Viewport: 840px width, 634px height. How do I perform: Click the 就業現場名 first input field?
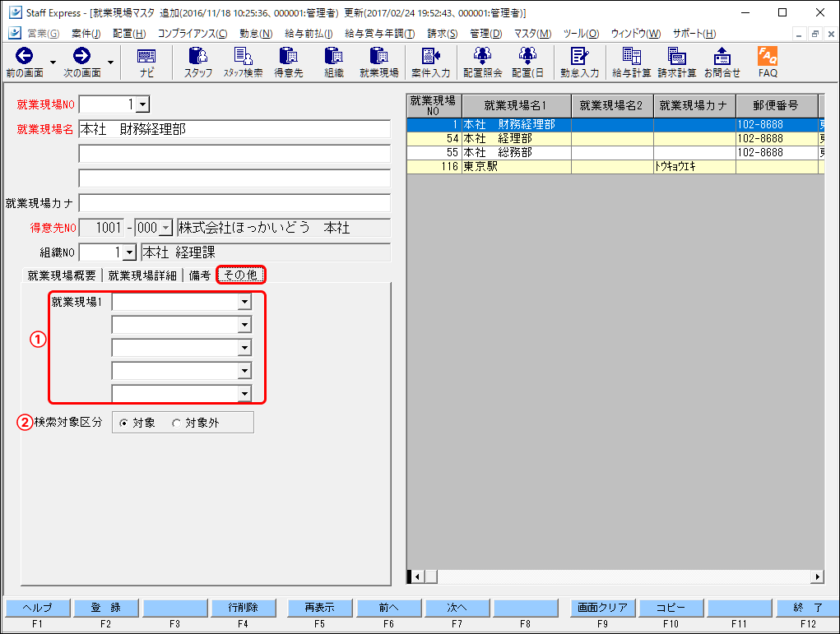pos(234,129)
